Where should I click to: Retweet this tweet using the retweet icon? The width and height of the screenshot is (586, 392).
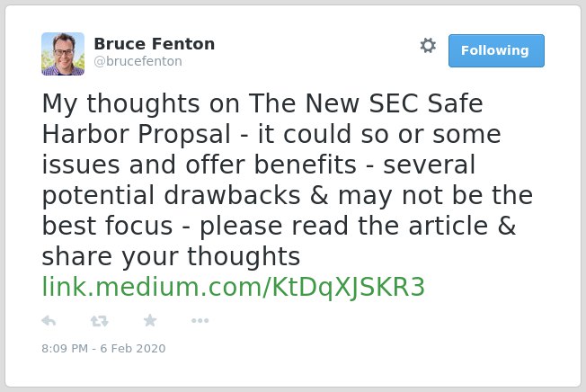[x=100, y=321]
